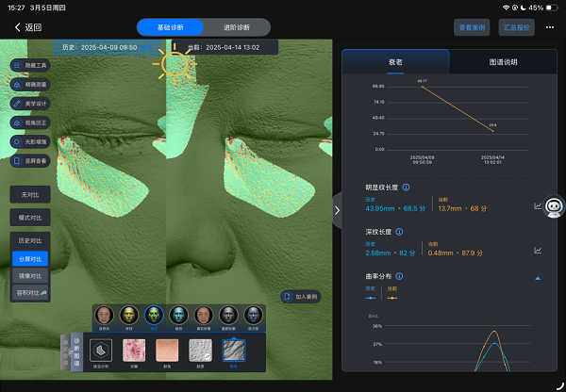Viewport: 566px width, 392px height.
Task: Click the robot assistant icon
Action: (x=554, y=206)
